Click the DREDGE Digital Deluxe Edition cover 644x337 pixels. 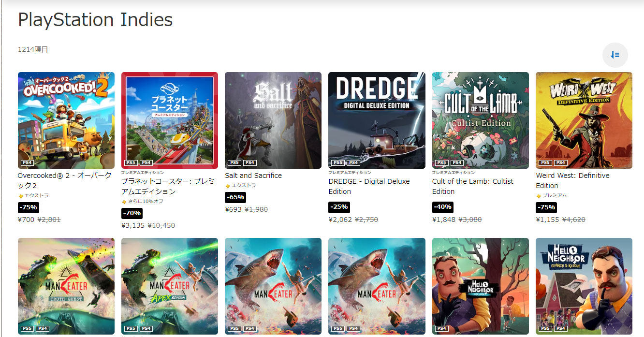tap(377, 120)
